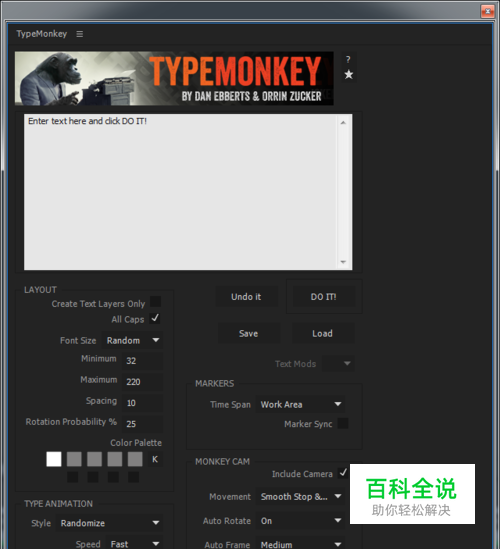The height and width of the screenshot is (549, 500).
Task: Select the TypeMonkey panel tab
Action: coord(42,34)
